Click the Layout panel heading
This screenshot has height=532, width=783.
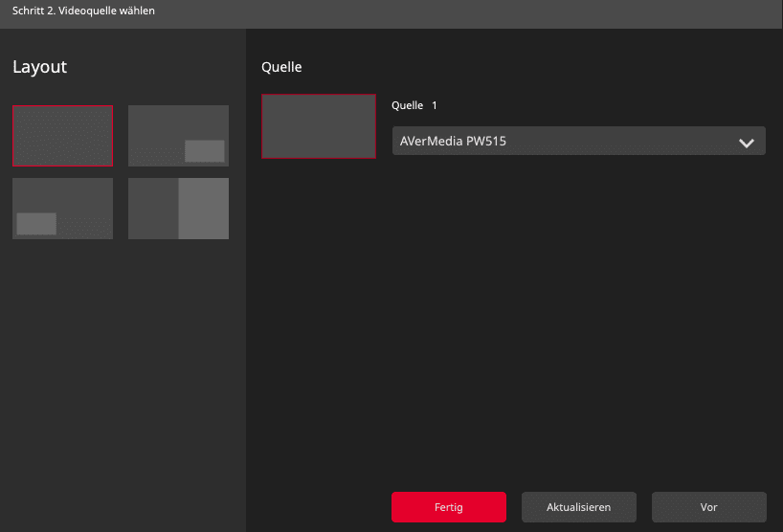pos(39,67)
